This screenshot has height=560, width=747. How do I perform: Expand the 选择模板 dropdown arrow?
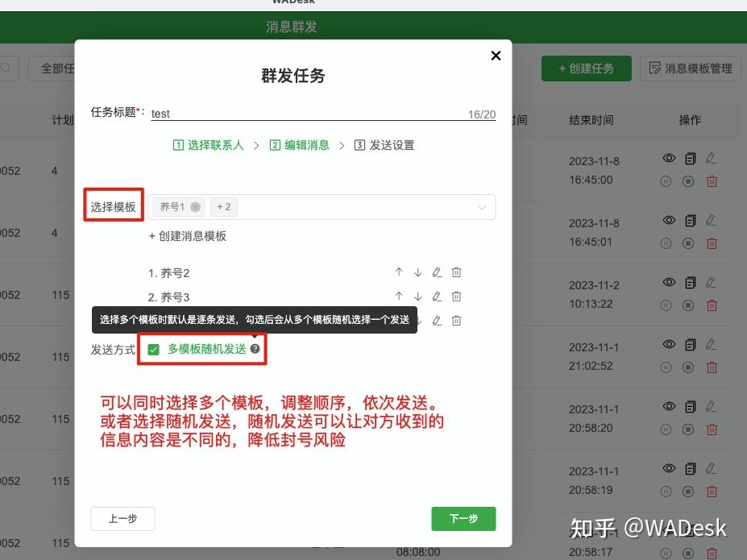(x=482, y=207)
